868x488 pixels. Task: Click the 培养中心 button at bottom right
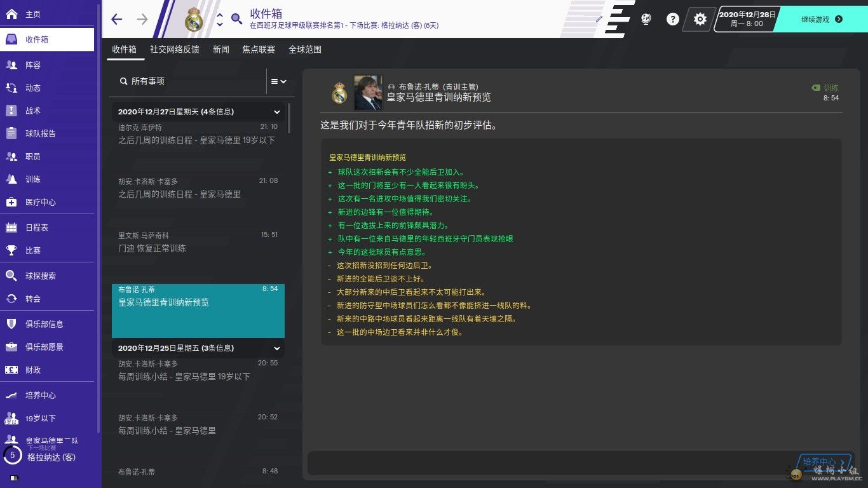(x=824, y=462)
